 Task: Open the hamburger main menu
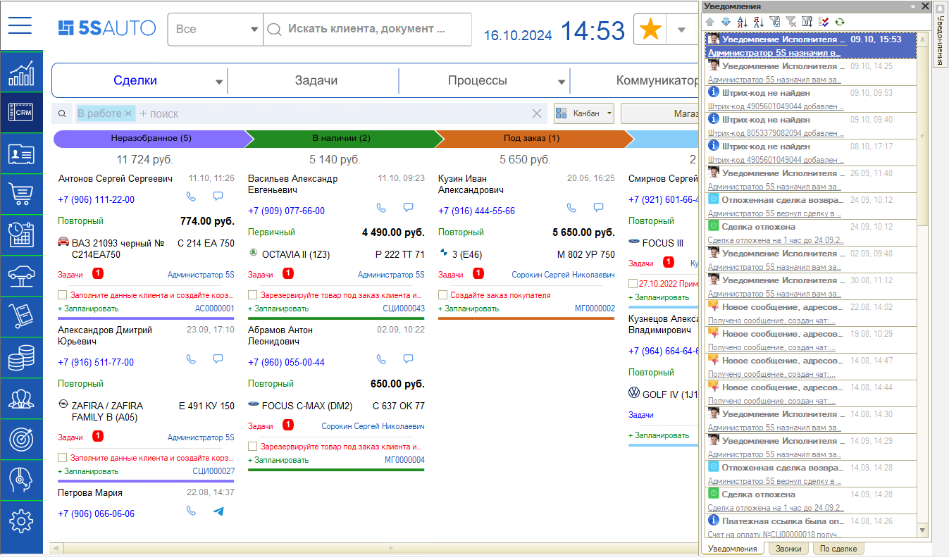tap(20, 25)
